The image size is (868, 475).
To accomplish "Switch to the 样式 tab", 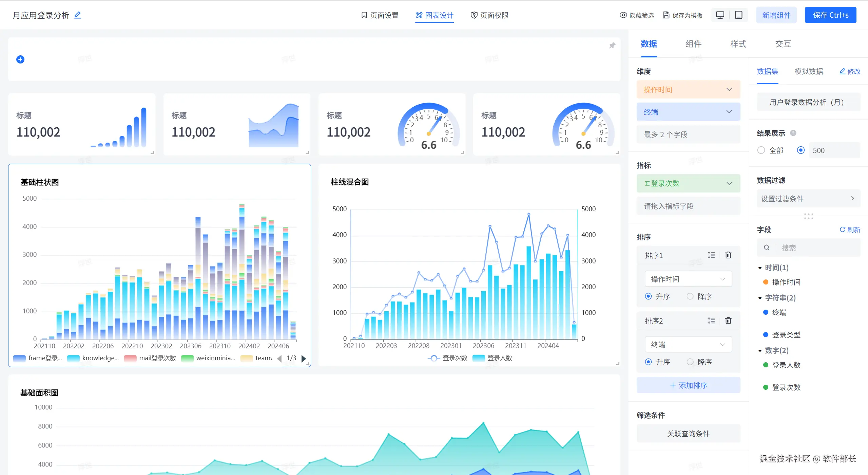I will (x=738, y=44).
